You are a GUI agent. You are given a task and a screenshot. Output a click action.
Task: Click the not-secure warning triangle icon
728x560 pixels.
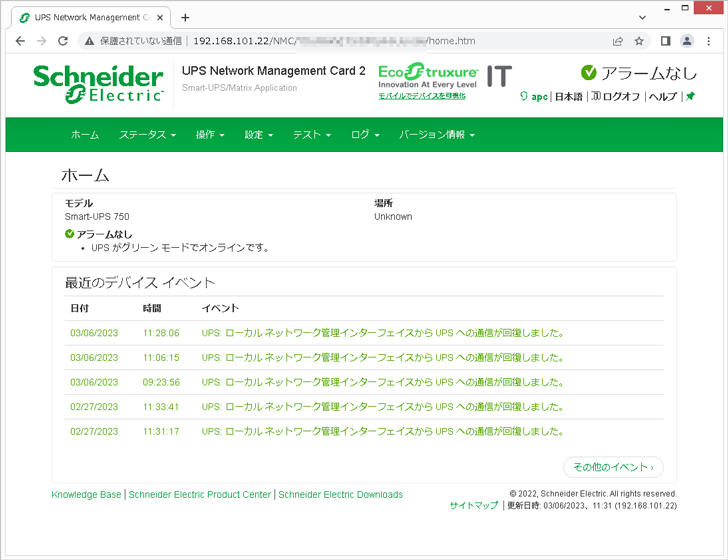pyautogui.click(x=90, y=41)
